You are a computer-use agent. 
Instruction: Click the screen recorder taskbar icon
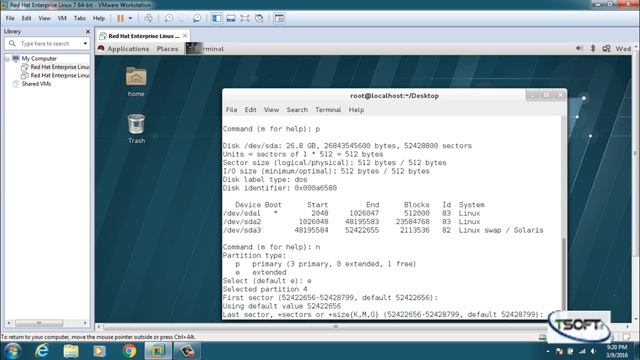pyautogui.click(x=187, y=351)
